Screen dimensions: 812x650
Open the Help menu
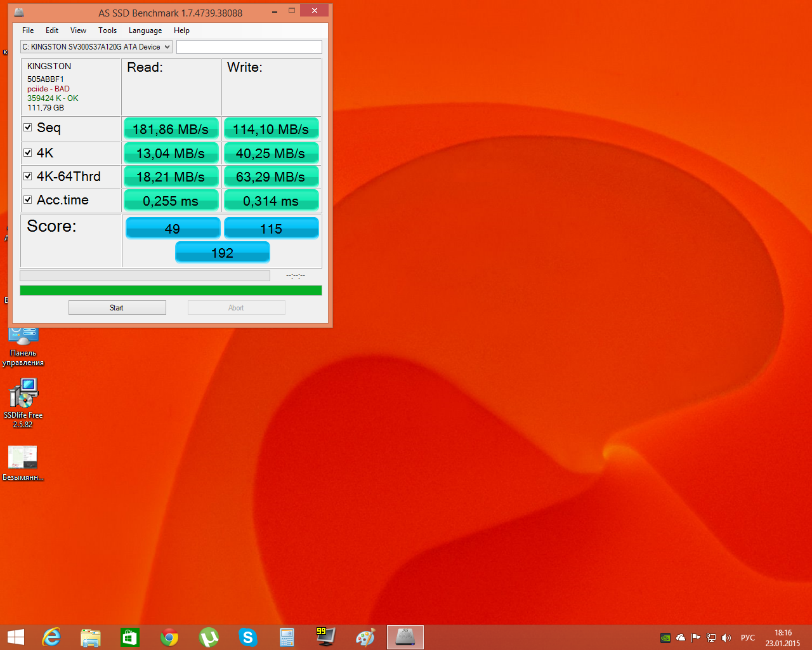click(x=182, y=30)
